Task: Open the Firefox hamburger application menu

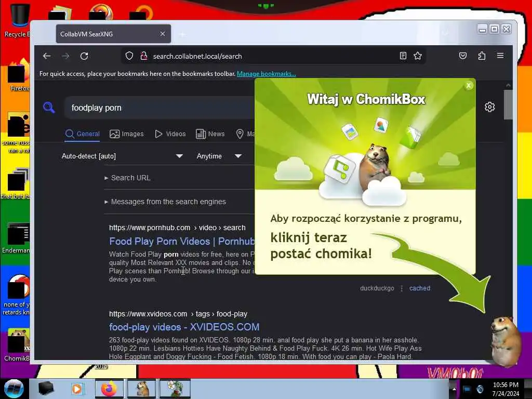Action: click(500, 56)
